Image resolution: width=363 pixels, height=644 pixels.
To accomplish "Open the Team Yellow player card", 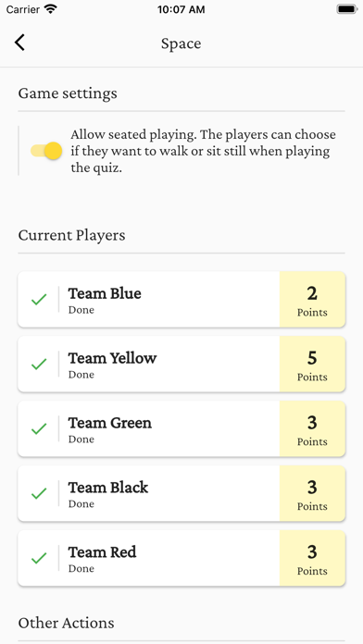I will coord(181,364).
